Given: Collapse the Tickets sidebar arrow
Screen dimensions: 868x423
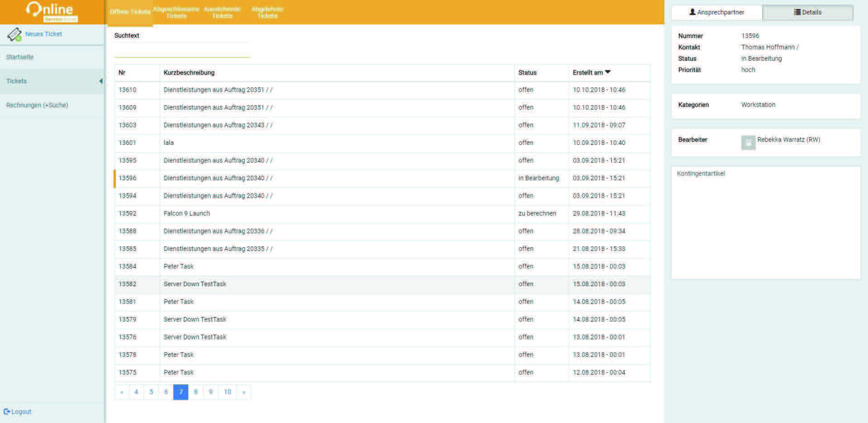Looking at the screenshot, I should tap(100, 81).
